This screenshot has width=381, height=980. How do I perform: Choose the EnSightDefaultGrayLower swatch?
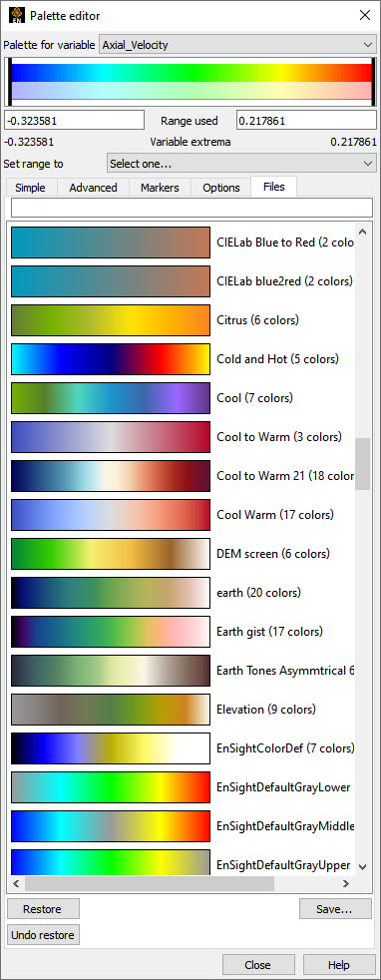[x=111, y=786]
